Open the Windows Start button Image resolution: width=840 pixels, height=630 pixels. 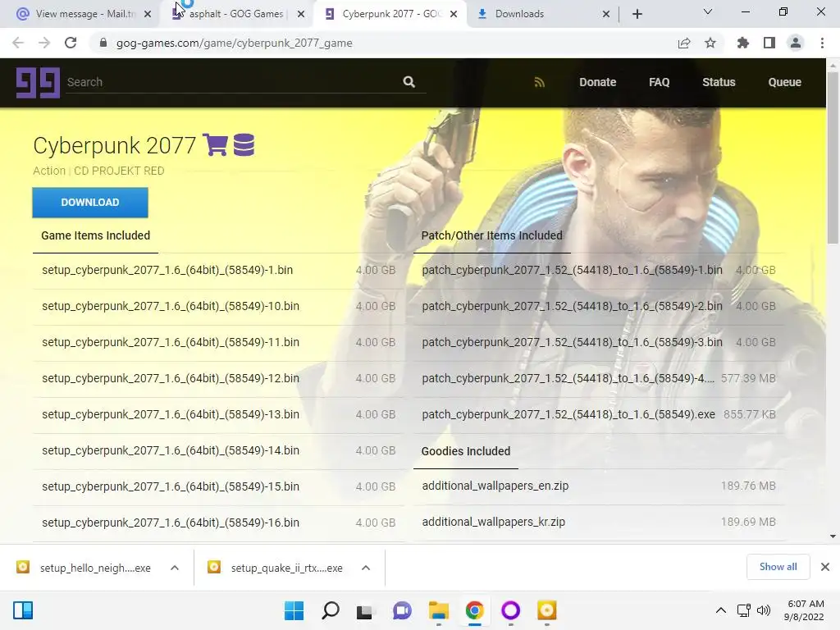click(x=294, y=610)
